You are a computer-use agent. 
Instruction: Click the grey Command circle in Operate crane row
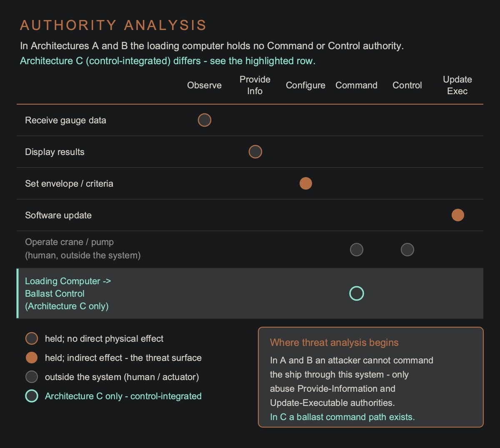[356, 250]
